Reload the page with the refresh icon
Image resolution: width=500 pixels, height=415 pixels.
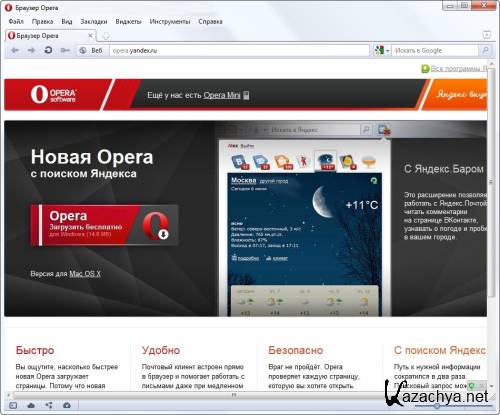pyautogui.click(x=48, y=50)
